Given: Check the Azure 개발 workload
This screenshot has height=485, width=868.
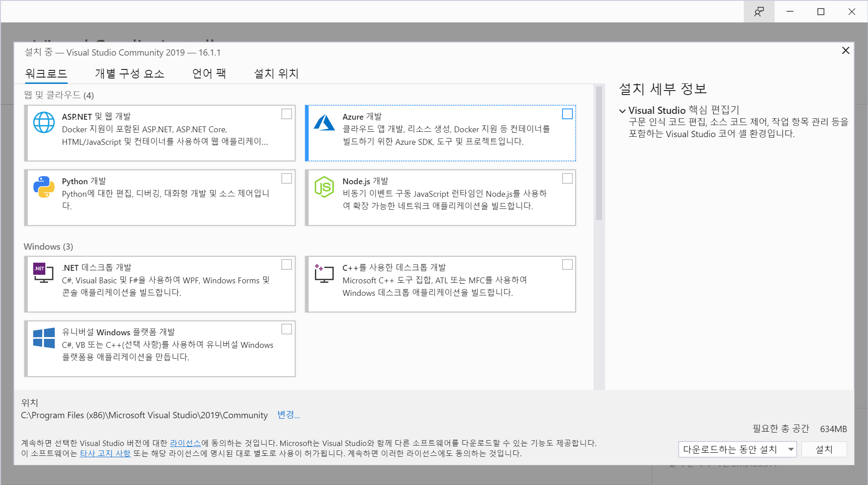Looking at the screenshot, I should [567, 114].
